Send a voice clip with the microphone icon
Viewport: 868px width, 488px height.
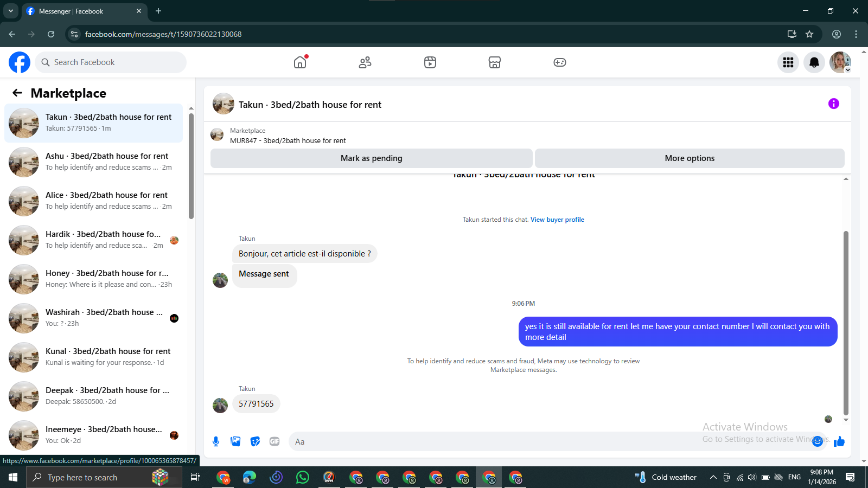[x=216, y=441]
